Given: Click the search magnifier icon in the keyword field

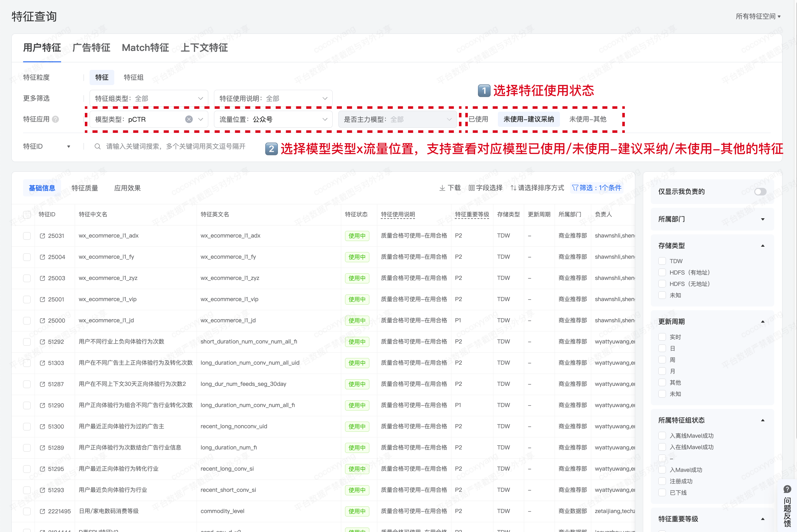Looking at the screenshot, I should tap(97, 146).
